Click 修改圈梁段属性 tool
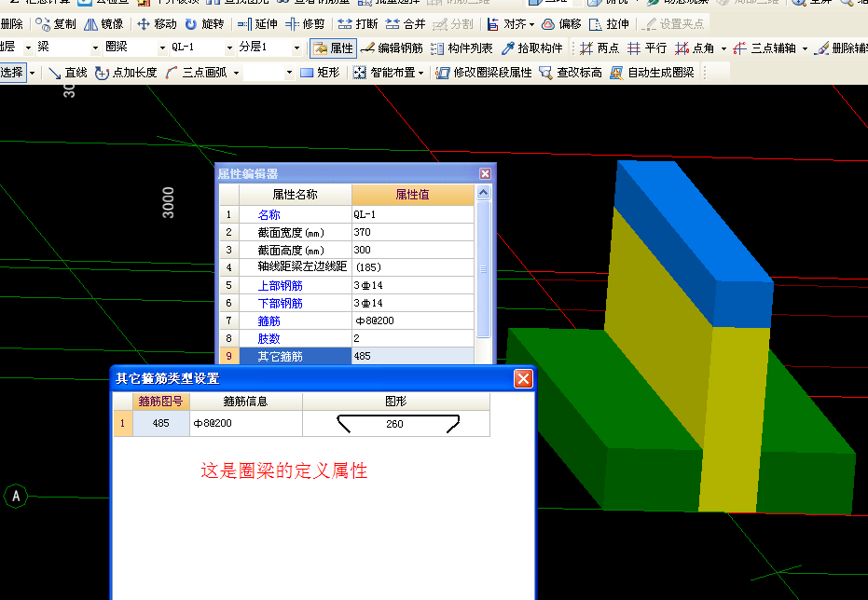 (x=484, y=73)
